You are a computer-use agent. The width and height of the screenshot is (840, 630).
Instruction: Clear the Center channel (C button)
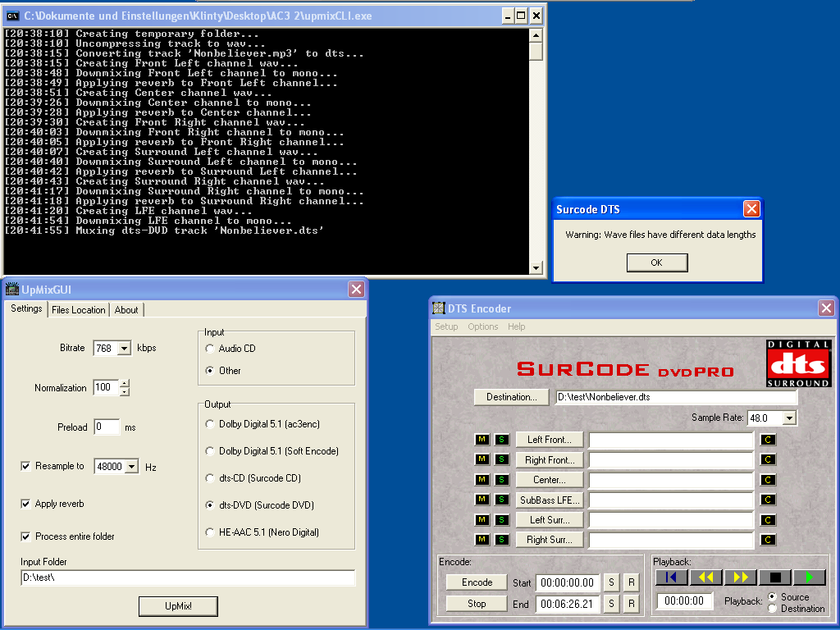point(768,480)
